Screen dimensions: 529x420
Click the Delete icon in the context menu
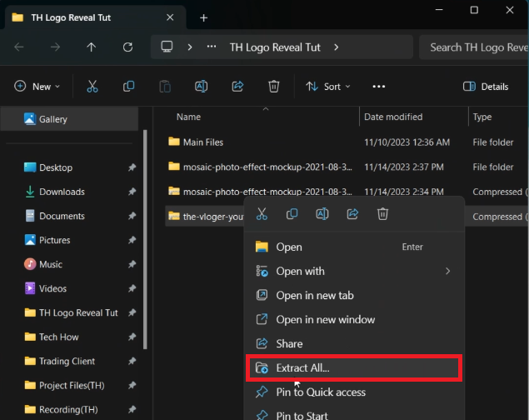click(x=382, y=214)
